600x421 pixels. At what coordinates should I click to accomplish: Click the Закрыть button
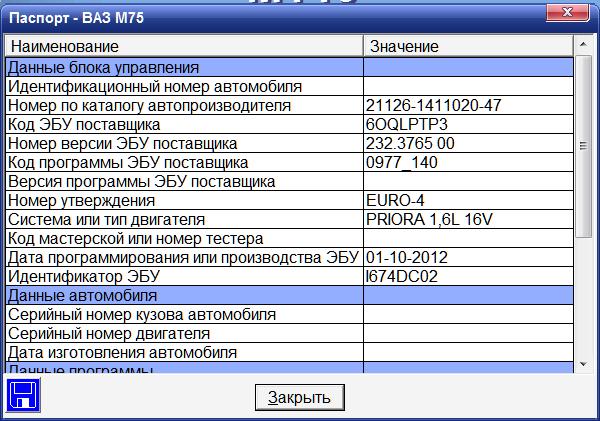coord(300,397)
